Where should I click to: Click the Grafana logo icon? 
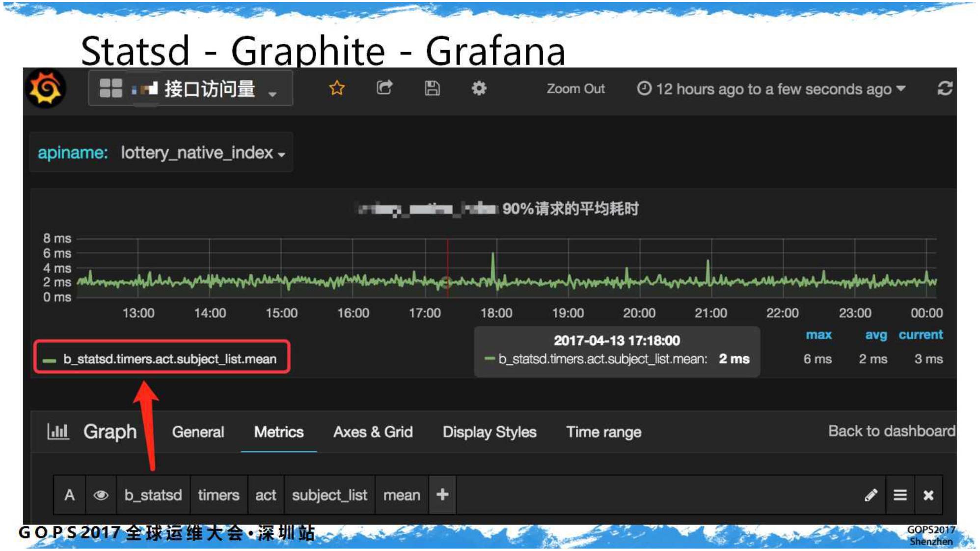coord(46,89)
